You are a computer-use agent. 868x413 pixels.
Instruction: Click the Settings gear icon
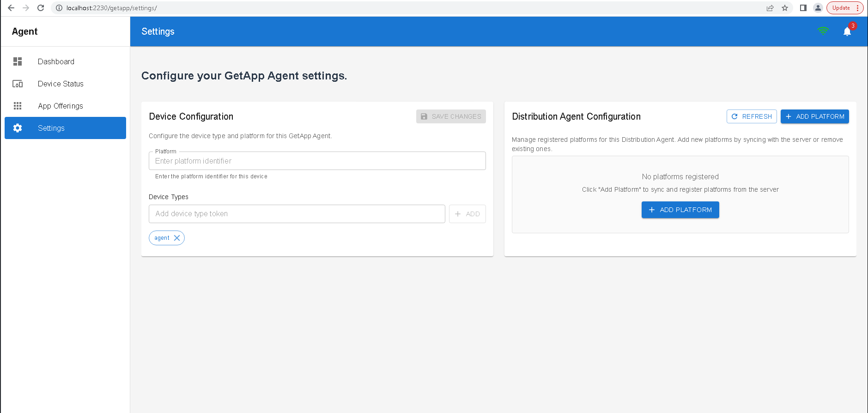[x=18, y=128]
